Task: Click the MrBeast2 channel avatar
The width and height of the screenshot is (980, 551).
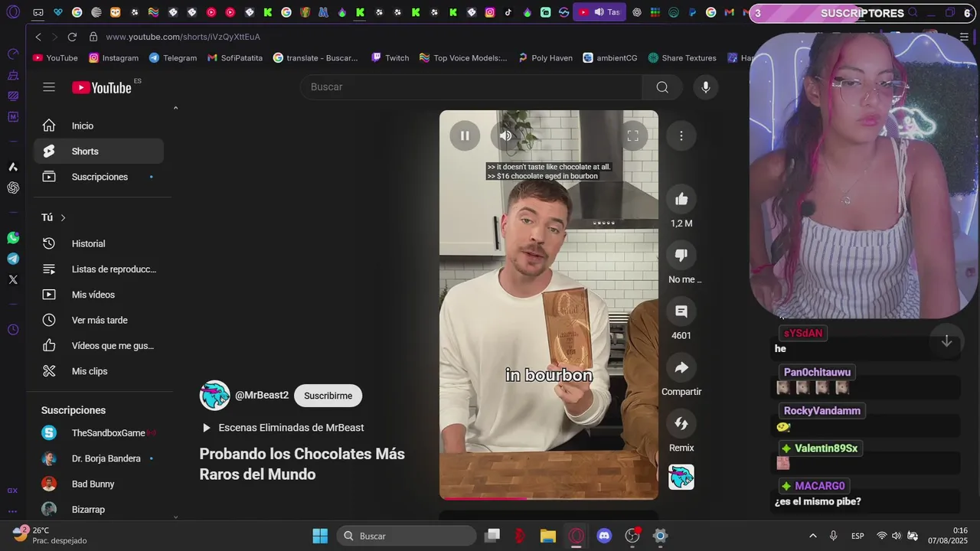Action: [214, 395]
